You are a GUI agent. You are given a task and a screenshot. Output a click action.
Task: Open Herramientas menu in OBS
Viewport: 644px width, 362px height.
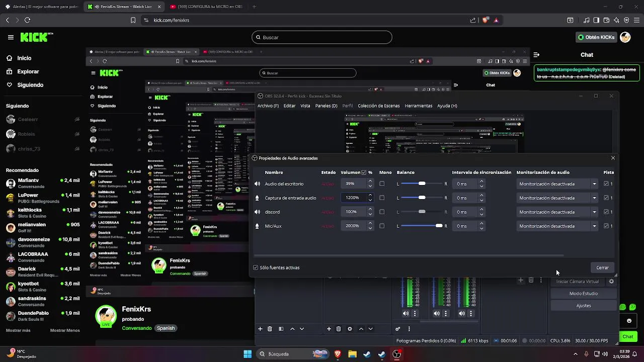(x=419, y=106)
